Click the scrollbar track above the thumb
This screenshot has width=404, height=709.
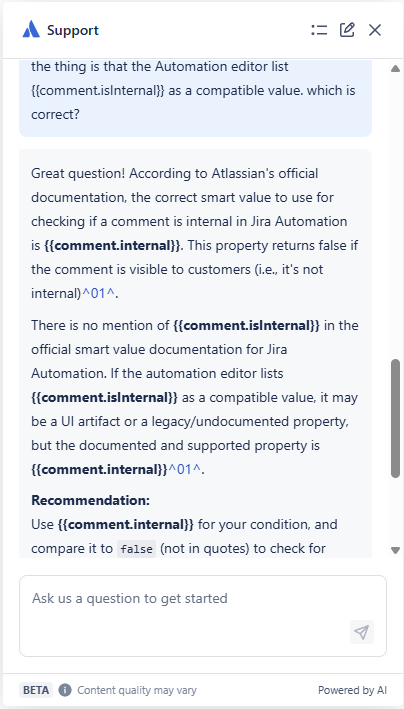[x=395, y=217]
